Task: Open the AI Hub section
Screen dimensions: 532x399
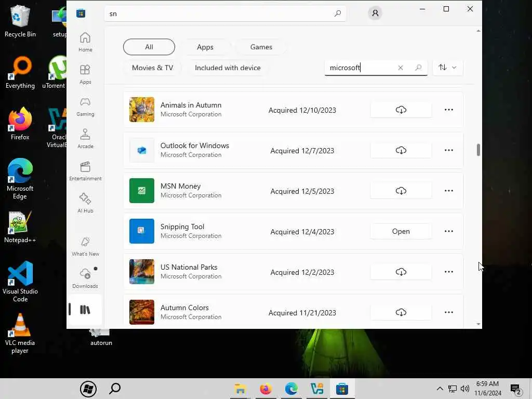Action: [85, 203]
